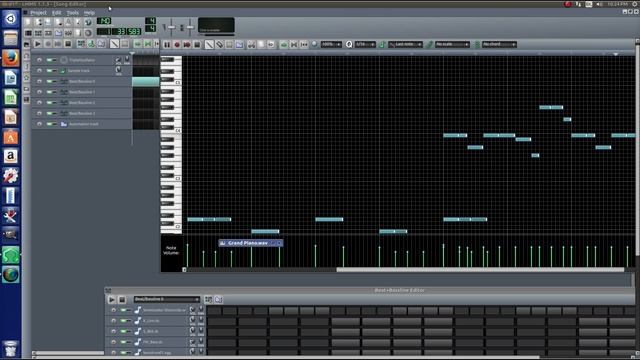Open the TripleOscillator track gear menu
The width and height of the screenshot is (640, 360).
[39, 60]
